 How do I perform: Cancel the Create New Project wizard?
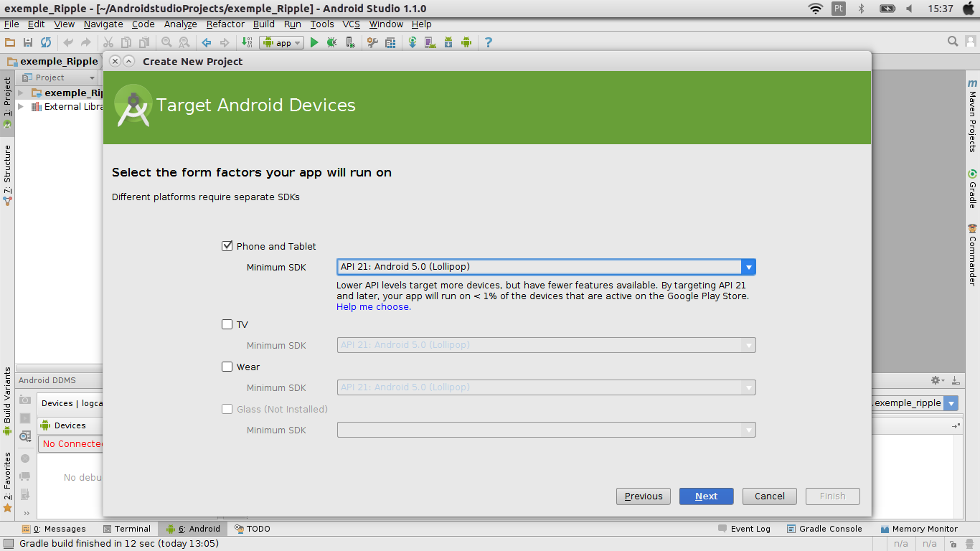pyautogui.click(x=769, y=496)
